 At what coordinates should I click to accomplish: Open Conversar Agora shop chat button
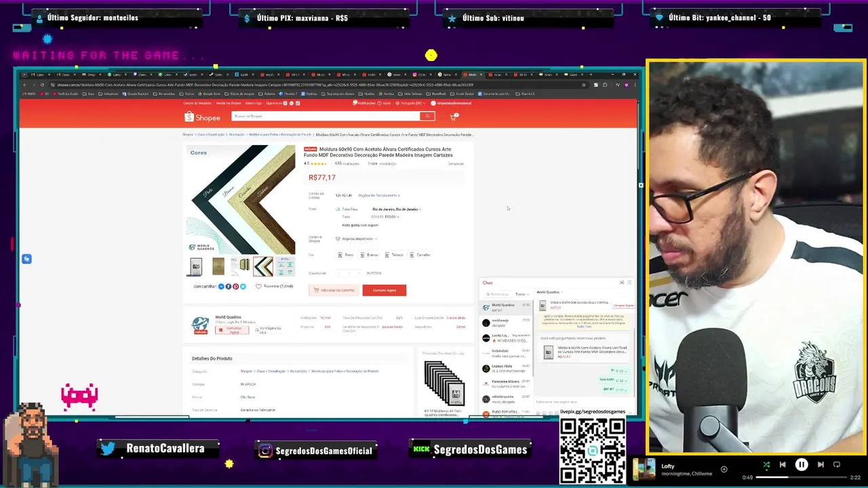(232, 330)
